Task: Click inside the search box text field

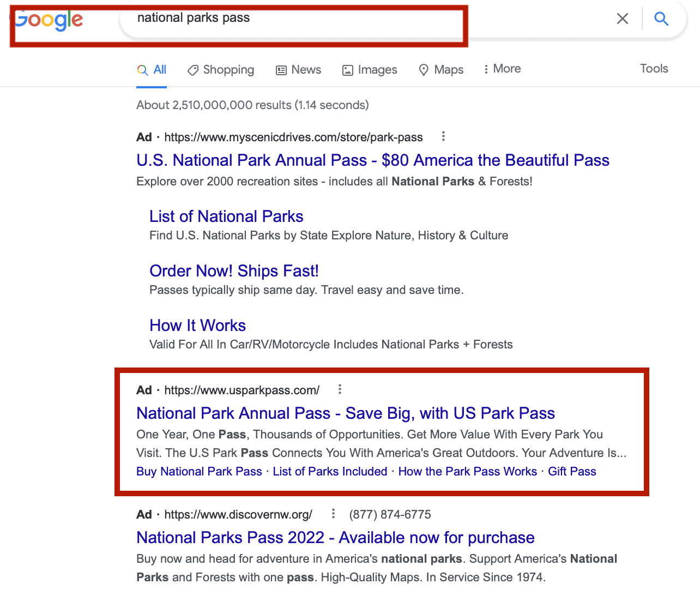Action: [327, 19]
